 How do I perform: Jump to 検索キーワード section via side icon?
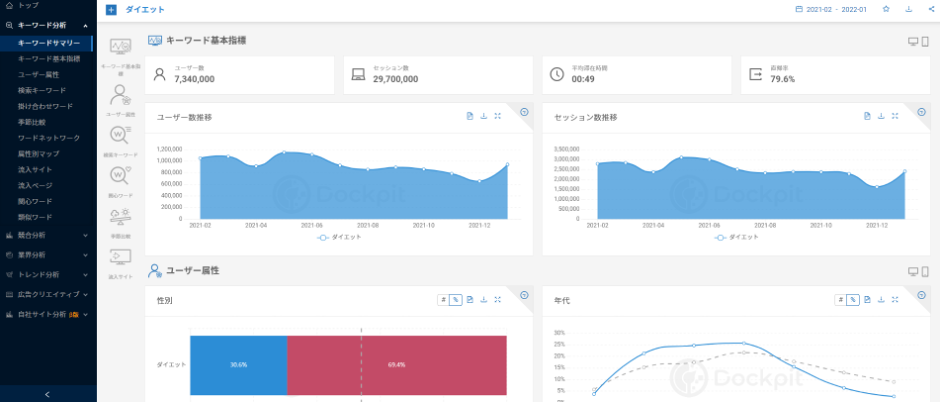pos(120,137)
